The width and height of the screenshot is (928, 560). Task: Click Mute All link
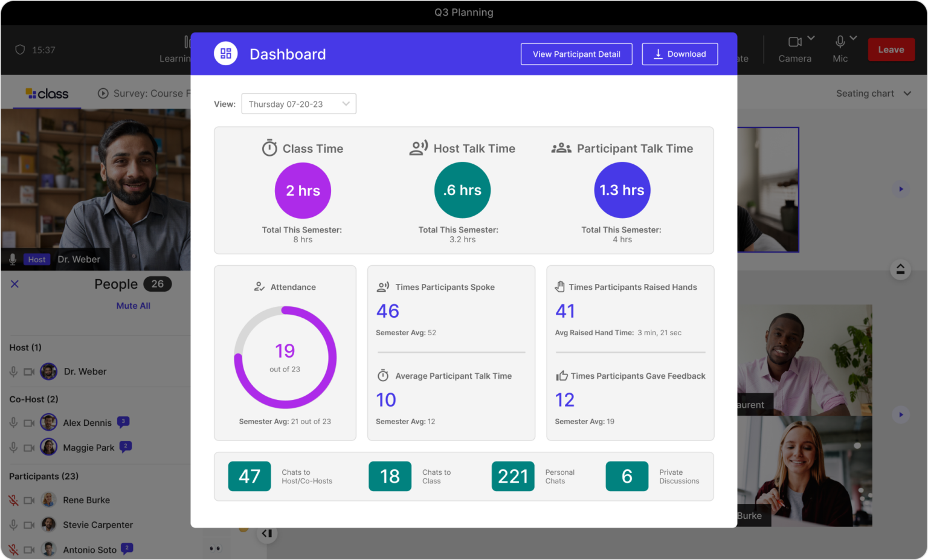pyautogui.click(x=133, y=306)
